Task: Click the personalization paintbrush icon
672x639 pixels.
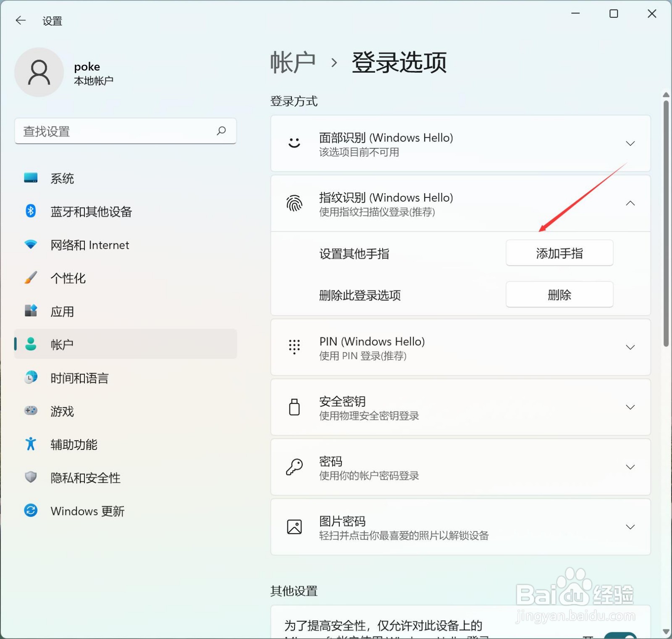Action: [31, 277]
